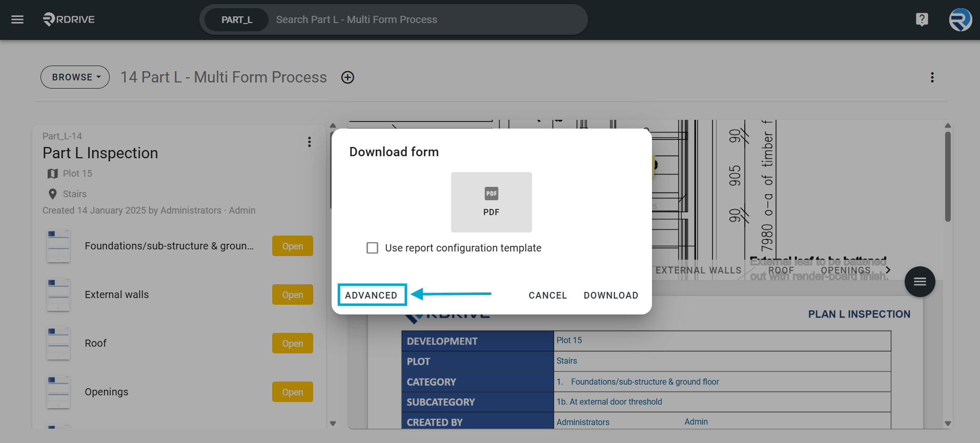Click Open for External walls
The image size is (980, 443).
292,295
